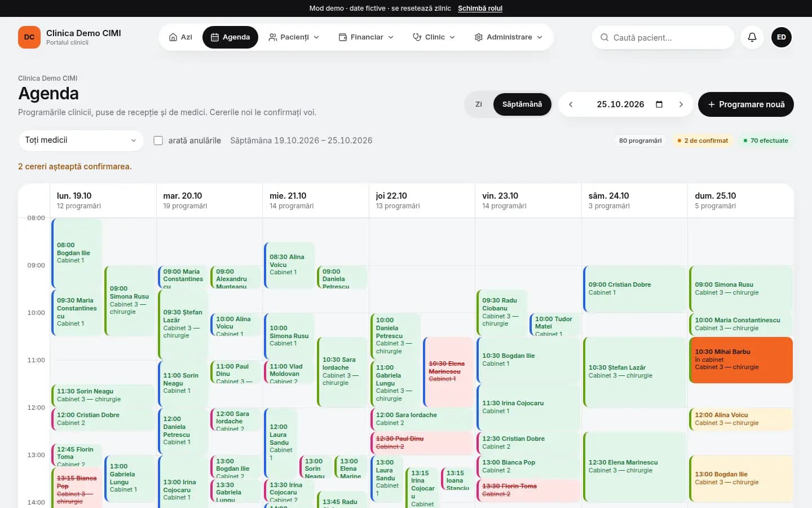Open the Toți medicii doctor dropdown

[81, 140]
